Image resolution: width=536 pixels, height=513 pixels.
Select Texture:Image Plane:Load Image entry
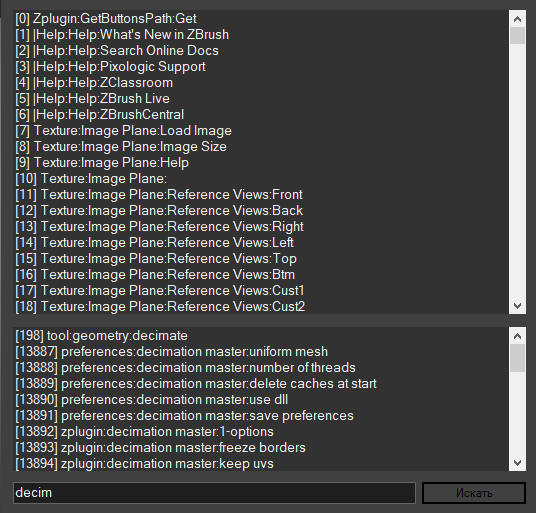coord(123,131)
